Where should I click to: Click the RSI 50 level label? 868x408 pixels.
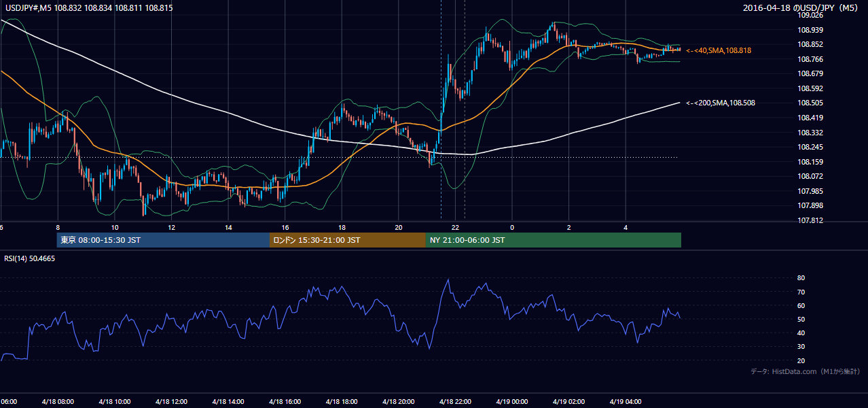click(x=801, y=319)
